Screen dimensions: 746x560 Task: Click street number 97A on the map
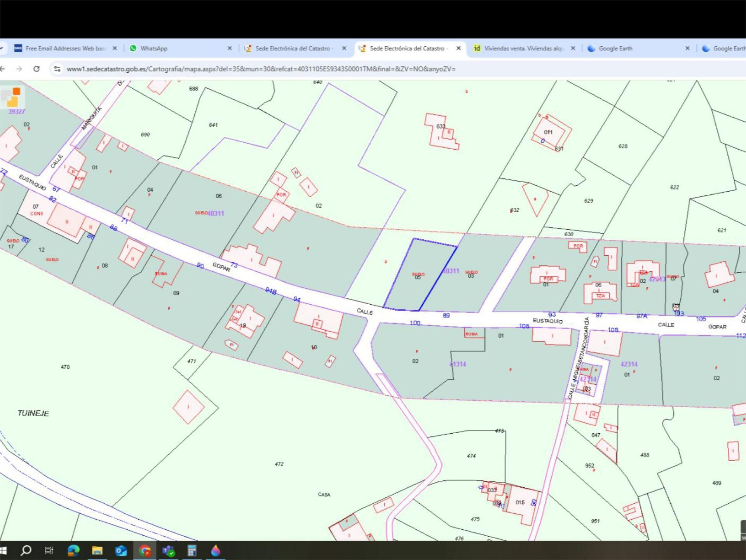coord(642,316)
